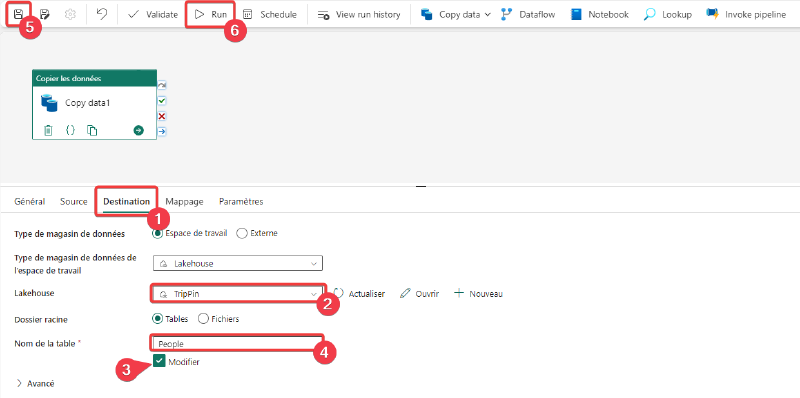800x398 pixels.
Task: Click the green arrow on Copy data1
Action: tap(138, 131)
